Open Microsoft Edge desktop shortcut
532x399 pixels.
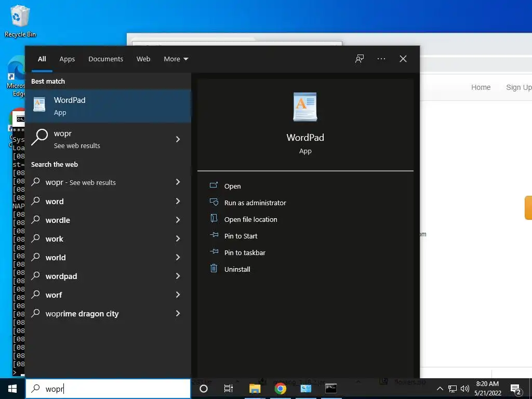16,76
